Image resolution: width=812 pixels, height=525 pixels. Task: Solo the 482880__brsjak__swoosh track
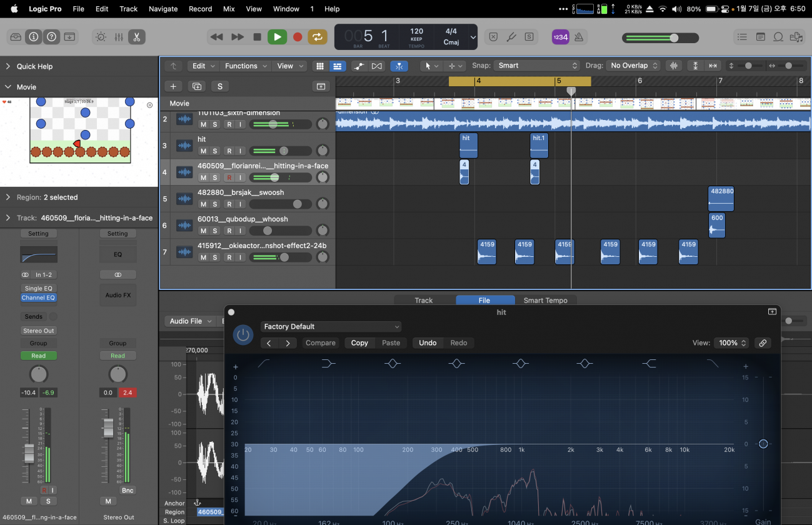pos(215,204)
